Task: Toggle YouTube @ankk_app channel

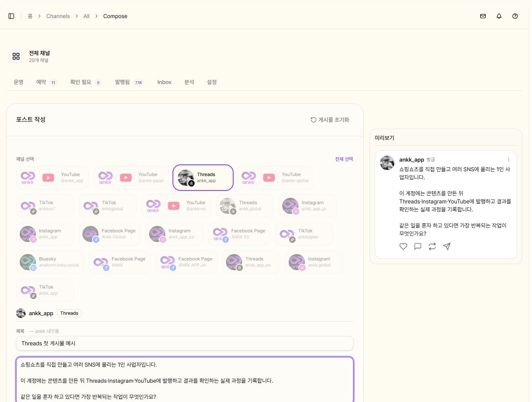Action: click(52, 178)
